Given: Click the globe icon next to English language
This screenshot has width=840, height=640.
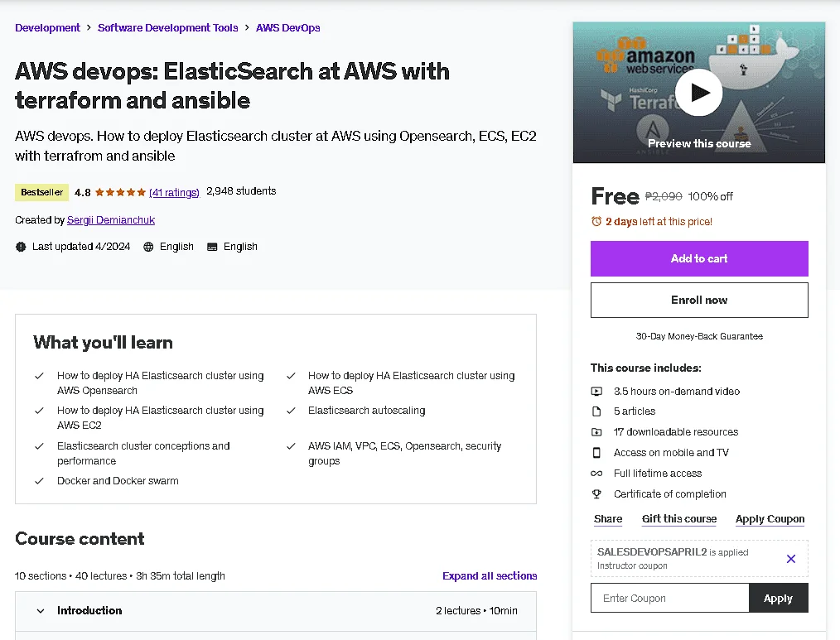Looking at the screenshot, I should point(148,247).
